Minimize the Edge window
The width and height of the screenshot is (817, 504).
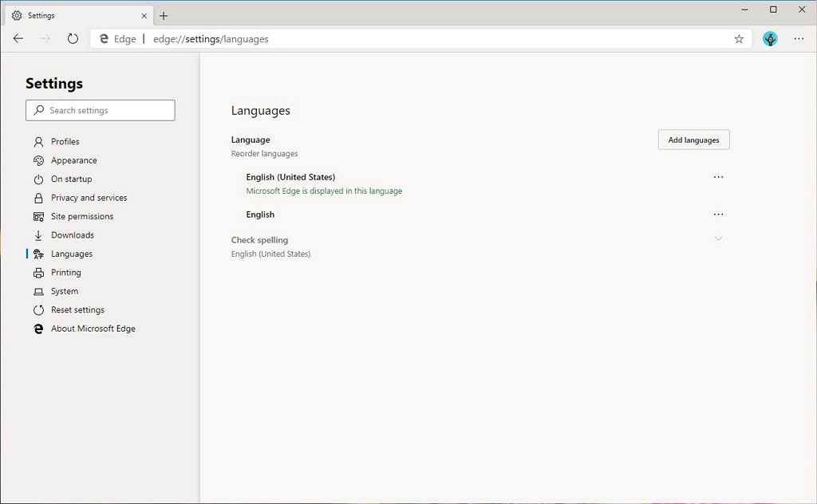(745, 10)
